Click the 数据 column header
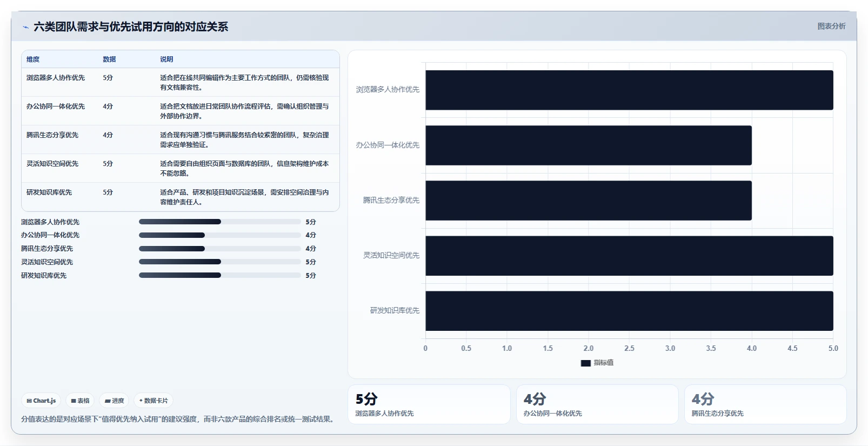 (109, 59)
